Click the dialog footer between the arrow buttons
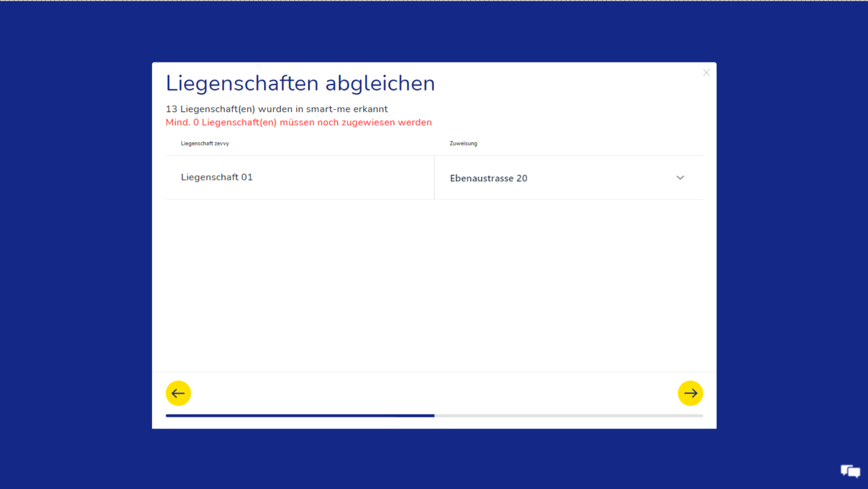868x489 pixels. pos(434,392)
